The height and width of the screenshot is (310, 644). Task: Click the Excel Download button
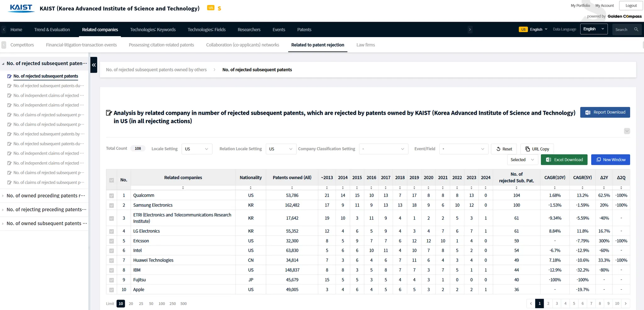click(x=565, y=160)
